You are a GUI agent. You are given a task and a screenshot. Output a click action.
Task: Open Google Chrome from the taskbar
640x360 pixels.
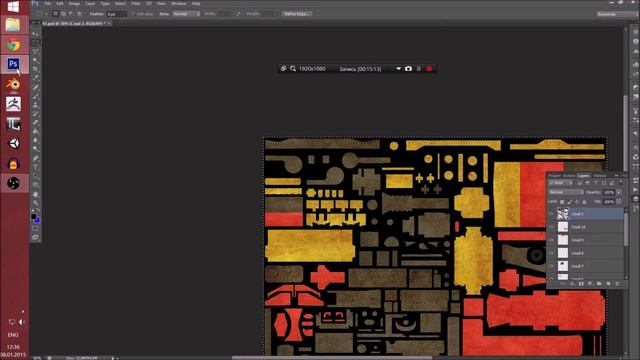pyautogui.click(x=13, y=44)
